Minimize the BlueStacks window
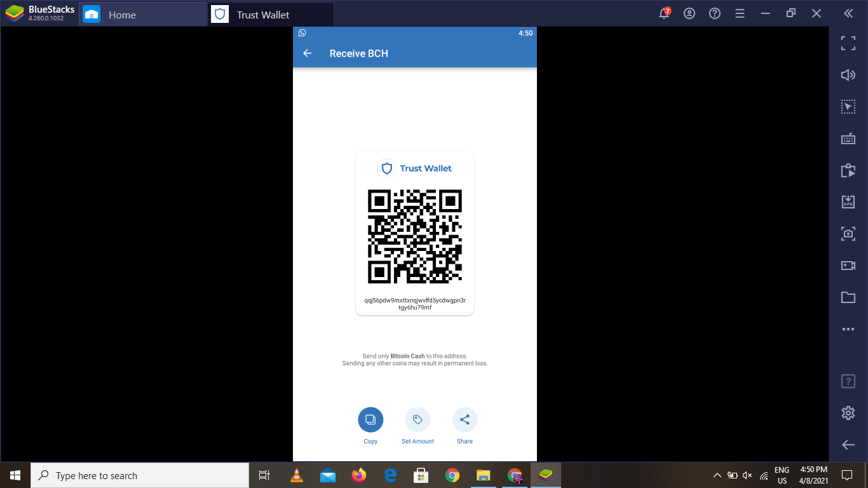The width and height of the screenshot is (868, 488). 766,13
